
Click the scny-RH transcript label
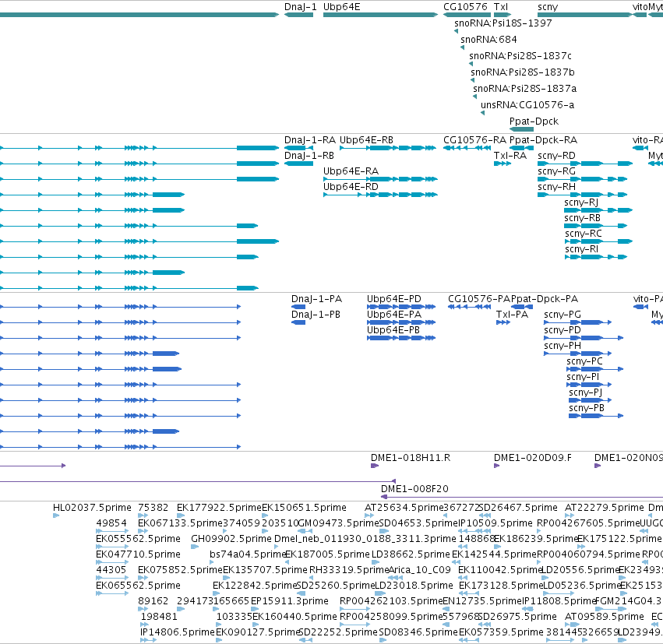point(556,187)
